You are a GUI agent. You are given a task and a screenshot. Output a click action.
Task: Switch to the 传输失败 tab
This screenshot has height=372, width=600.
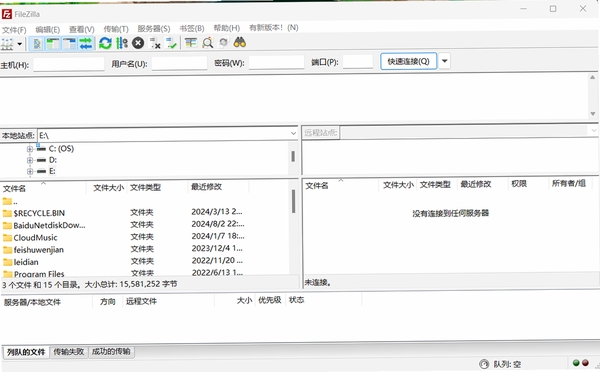[68, 351]
